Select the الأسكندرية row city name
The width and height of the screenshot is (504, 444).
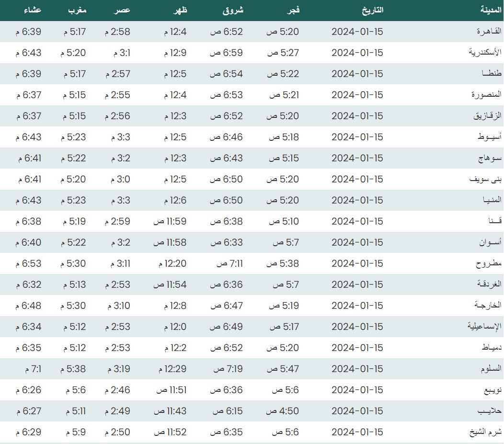click(485, 53)
